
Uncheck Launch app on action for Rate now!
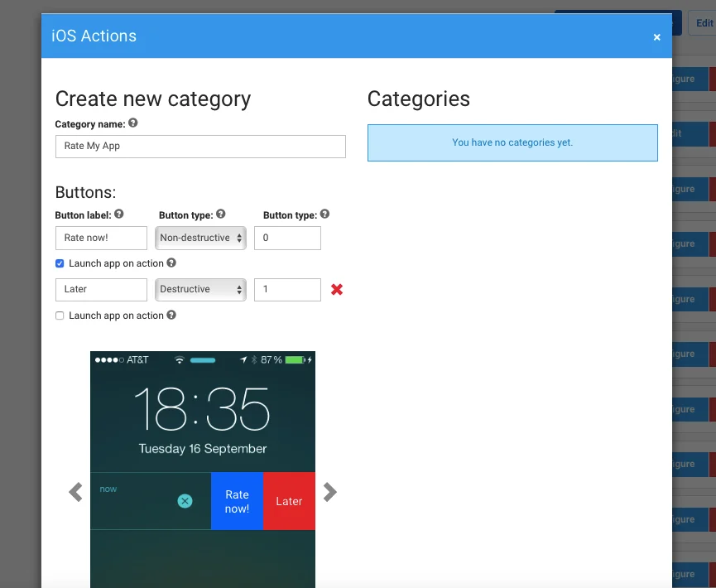point(60,263)
